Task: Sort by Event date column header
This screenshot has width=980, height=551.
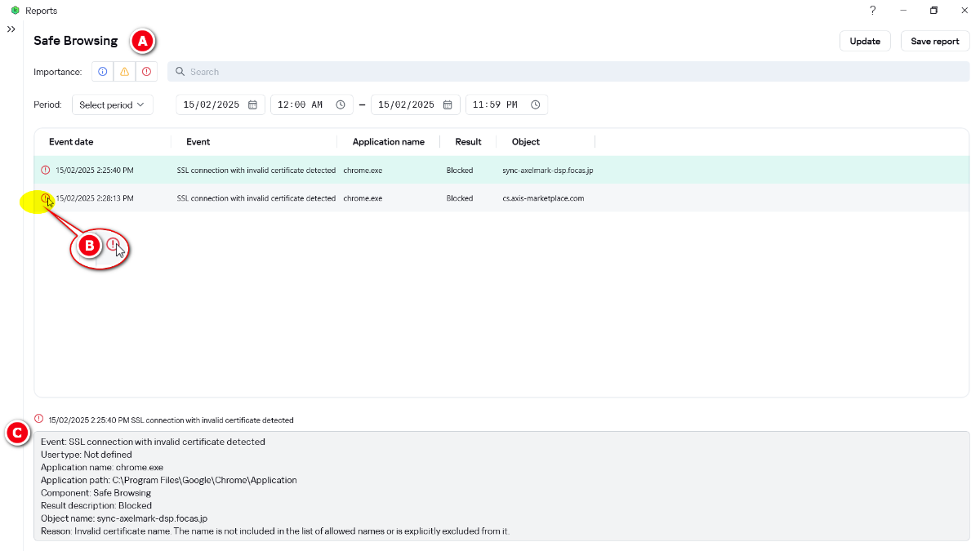Action: 71,142
